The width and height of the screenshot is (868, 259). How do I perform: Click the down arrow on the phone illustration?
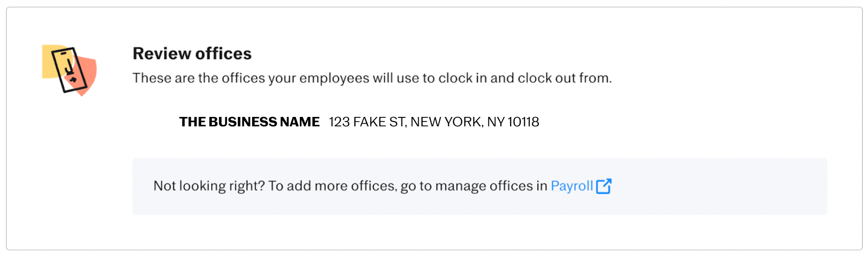69,67
